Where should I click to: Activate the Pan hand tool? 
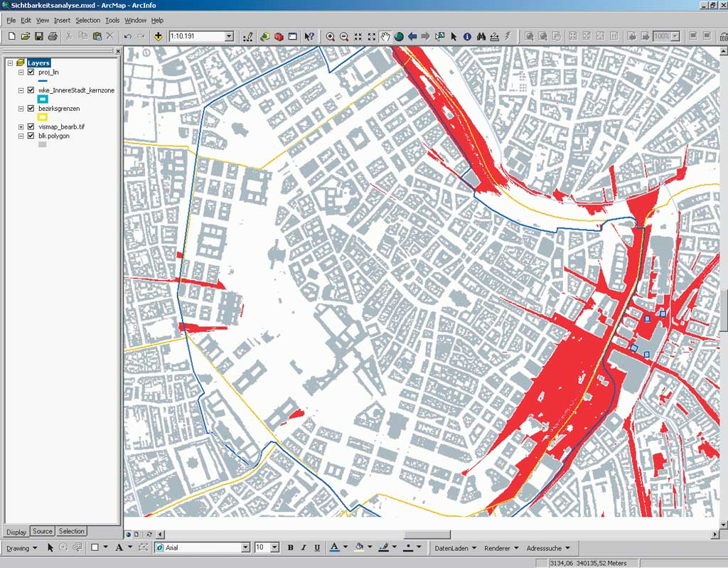(x=385, y=36)
